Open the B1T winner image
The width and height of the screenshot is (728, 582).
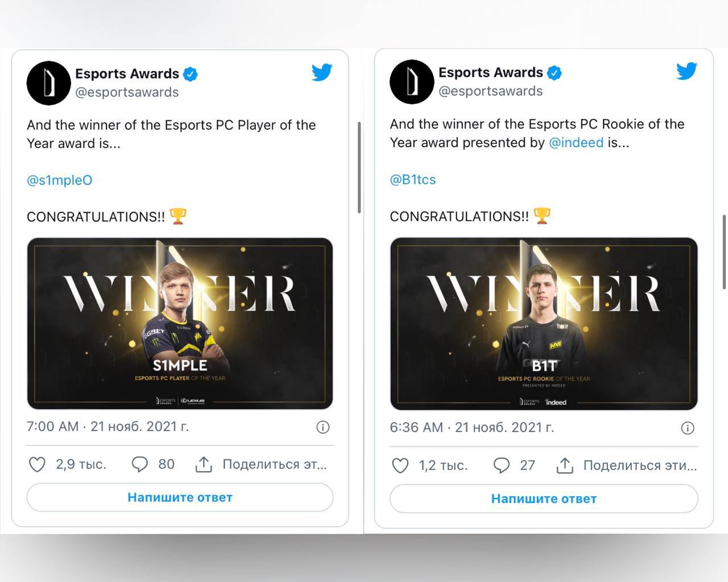pyautogui.click(x=544, y=324)
